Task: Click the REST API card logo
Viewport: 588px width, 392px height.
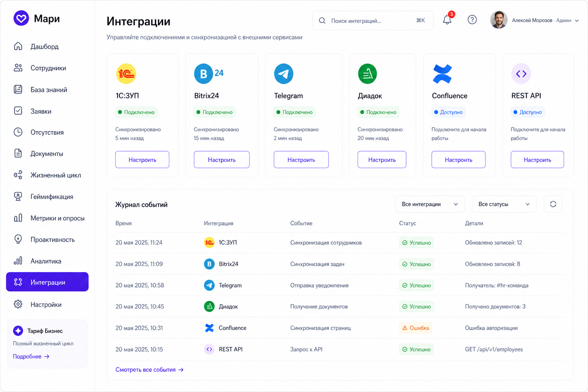Action: click(x=521, y=73)
